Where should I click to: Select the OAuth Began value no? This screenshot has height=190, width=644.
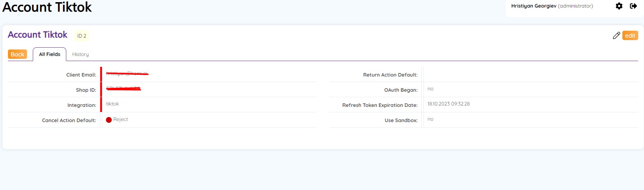430,89
